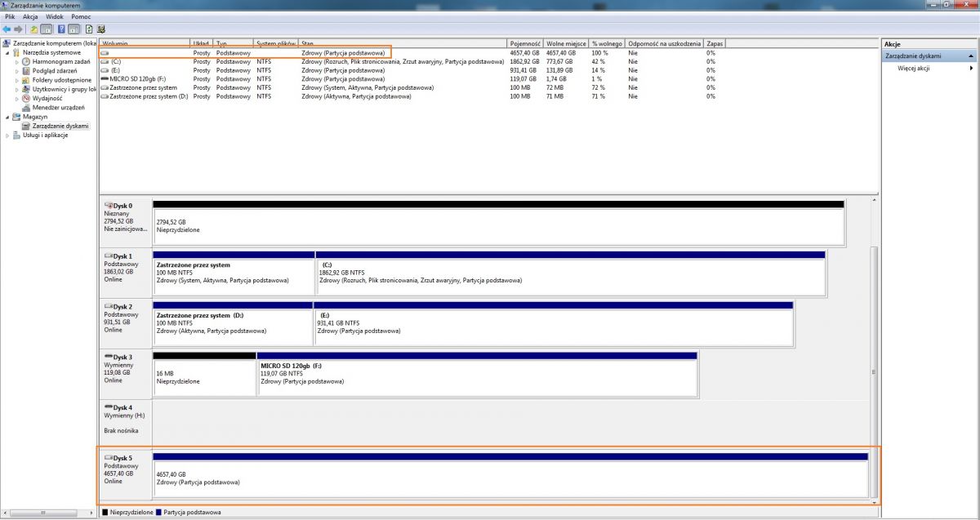Image resolution: width=980 pixels, height=520 pixels.
Task: Select the Foldery udostępnione icon
Action: [x=27, y=80]
